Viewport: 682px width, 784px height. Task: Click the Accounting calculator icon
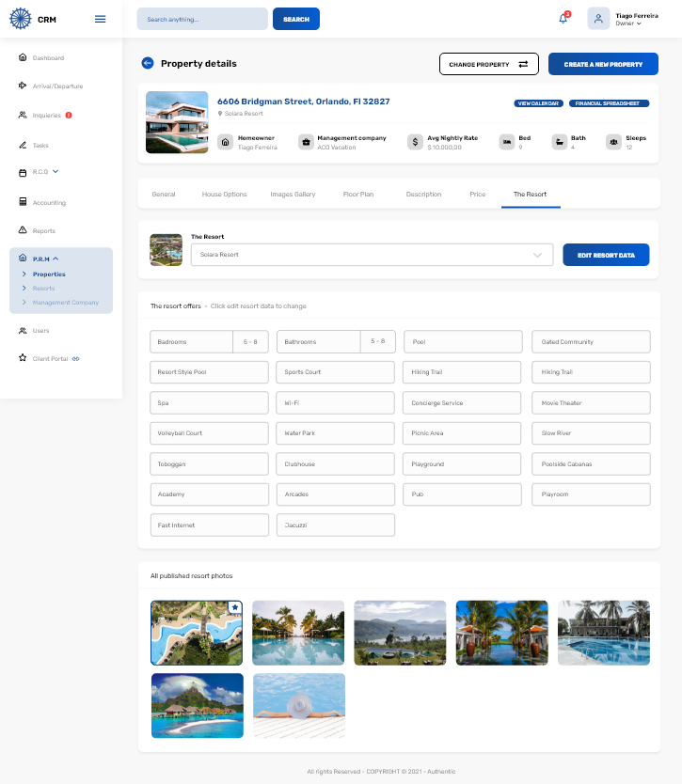(x=23, y=201)
